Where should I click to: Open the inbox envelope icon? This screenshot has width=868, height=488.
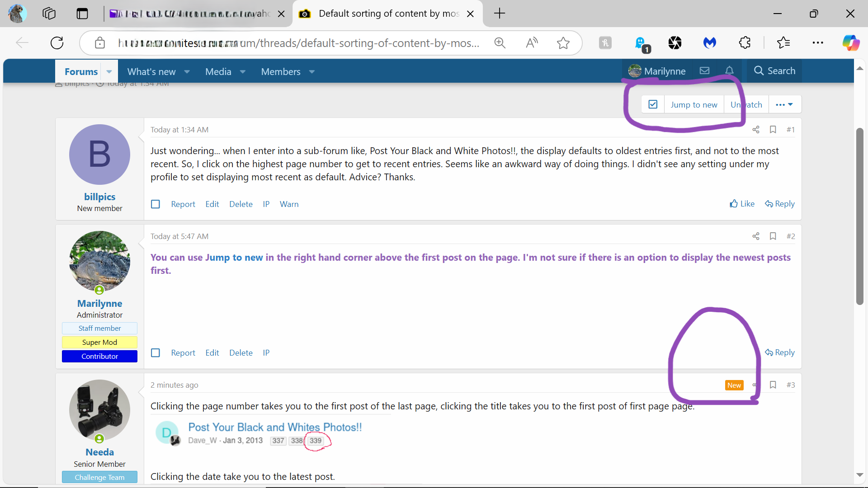704,70
